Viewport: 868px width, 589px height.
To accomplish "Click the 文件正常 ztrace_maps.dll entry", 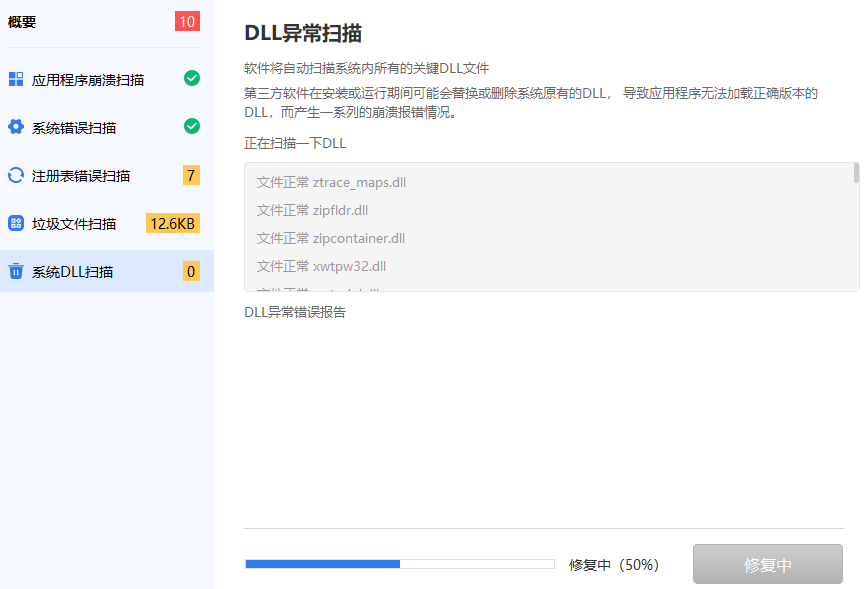I will (x=331, y=182).
